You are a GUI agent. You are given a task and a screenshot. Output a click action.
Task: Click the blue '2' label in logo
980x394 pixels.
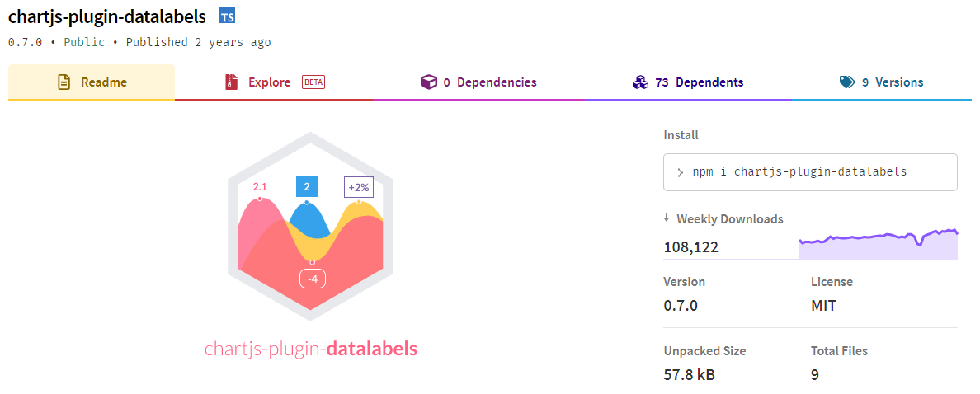tap(307, 187)
